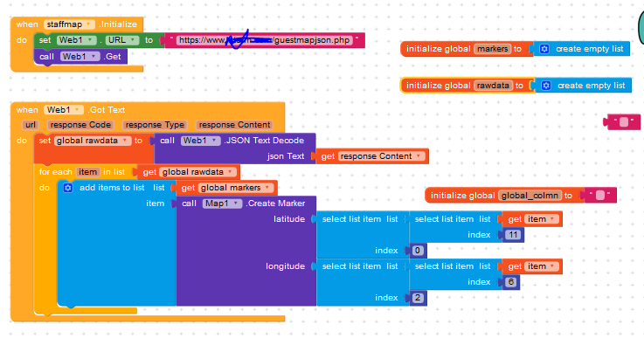Viewport: 644px width, 338px height.
Task: Click the markers global variable name
Action: [x=493, y=49]
